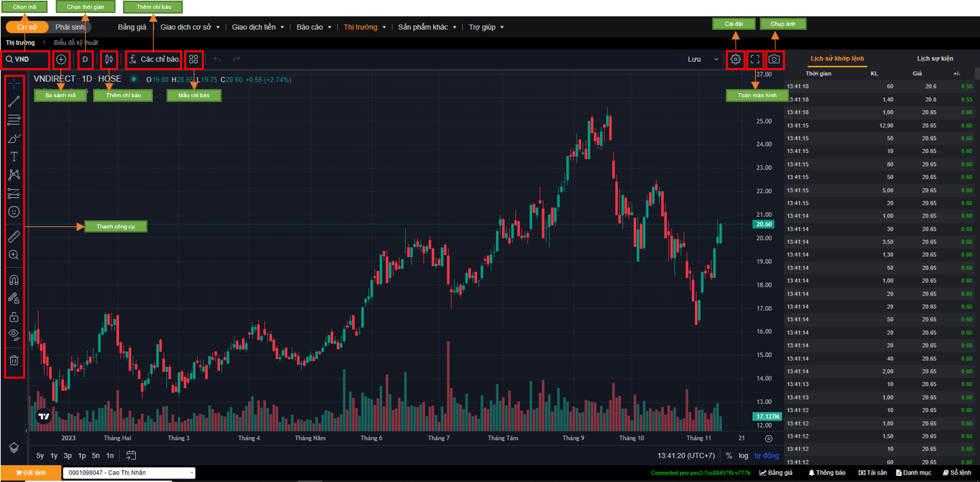Viewport: 980px width, 482px height.
Task: Undo the last chart action
Action: [217, 59]
